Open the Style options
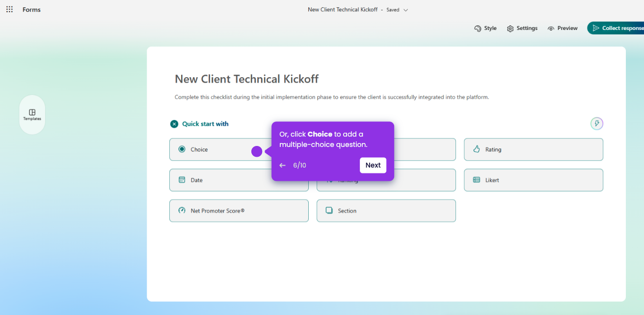This screenshot has height=315, width=644. click(485, 29)
